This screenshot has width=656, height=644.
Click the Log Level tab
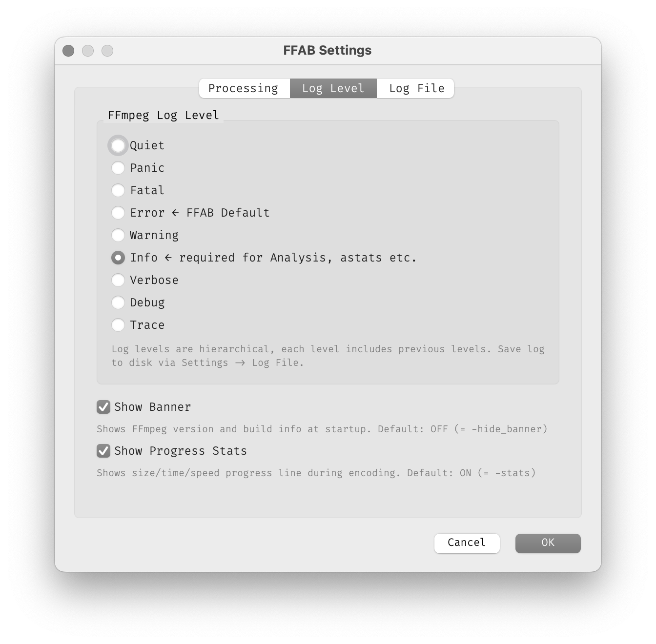(x=333, y=88)
